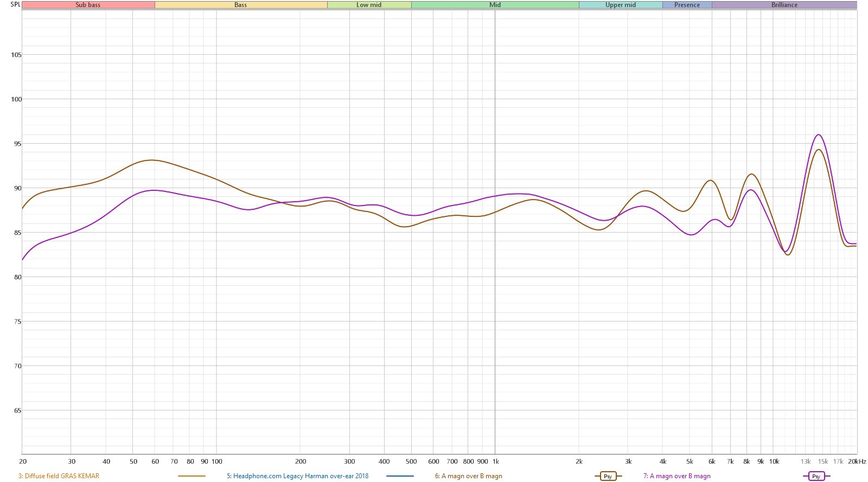Image resolution: width=868 pixels, height=482 pixels.
Task: Click the brown curve's peak near 6k
Action: [x=711, y=180]
